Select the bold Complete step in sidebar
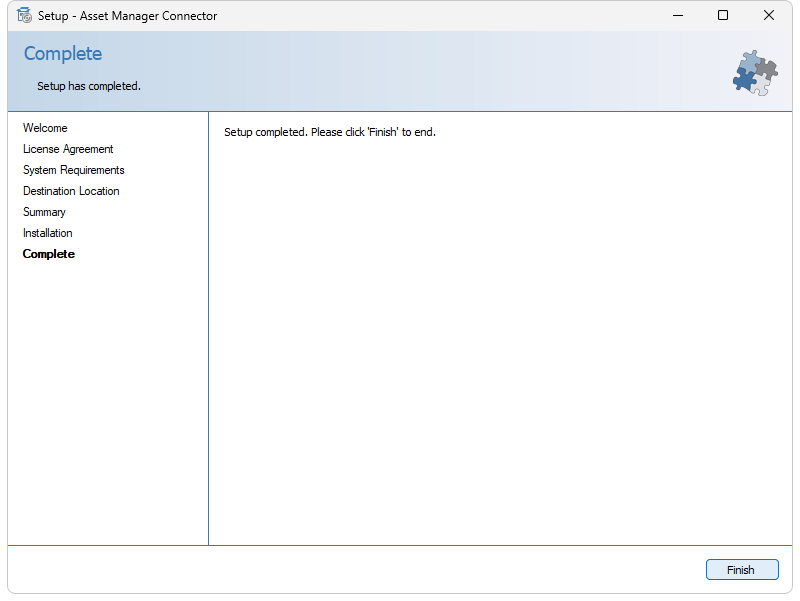Image resolution: width=800 pixels, height=601 pixels. (48, 254)
